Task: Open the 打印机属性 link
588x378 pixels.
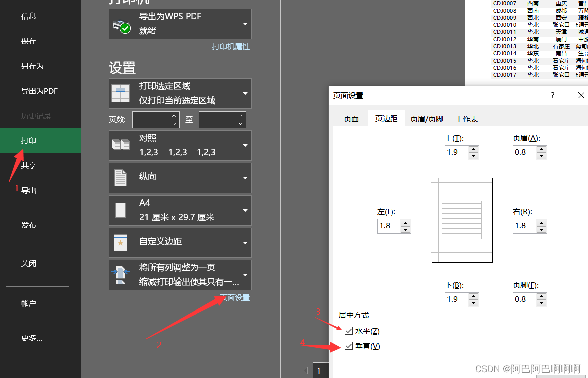Action: tap(231, 46)
